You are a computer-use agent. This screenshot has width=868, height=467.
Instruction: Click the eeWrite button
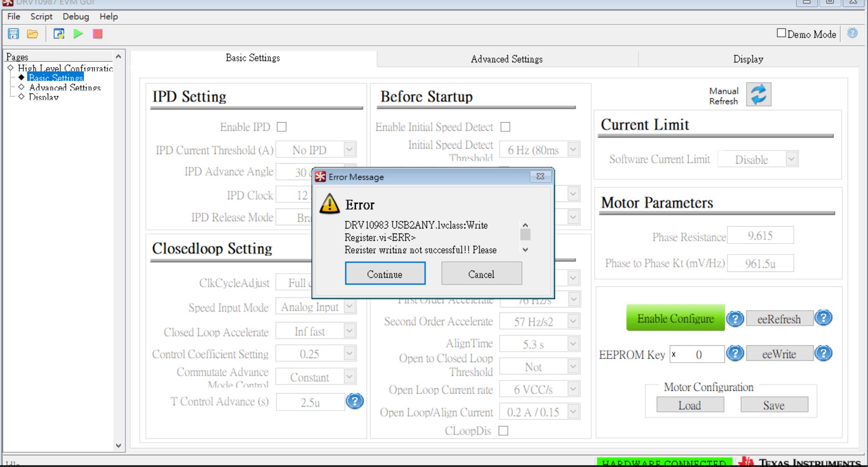pyautogui.click(x=779, y=354)
